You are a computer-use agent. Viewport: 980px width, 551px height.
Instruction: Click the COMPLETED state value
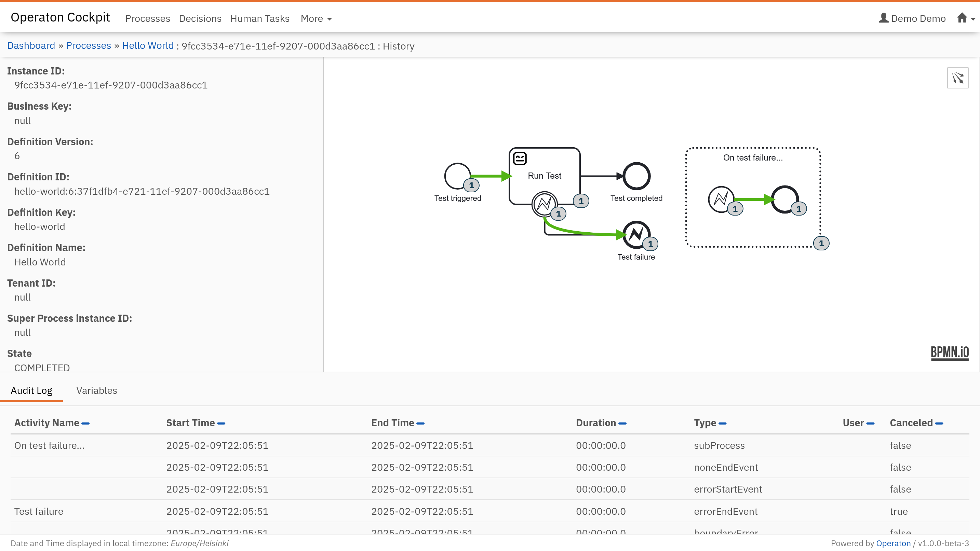(x=42, y=368)
